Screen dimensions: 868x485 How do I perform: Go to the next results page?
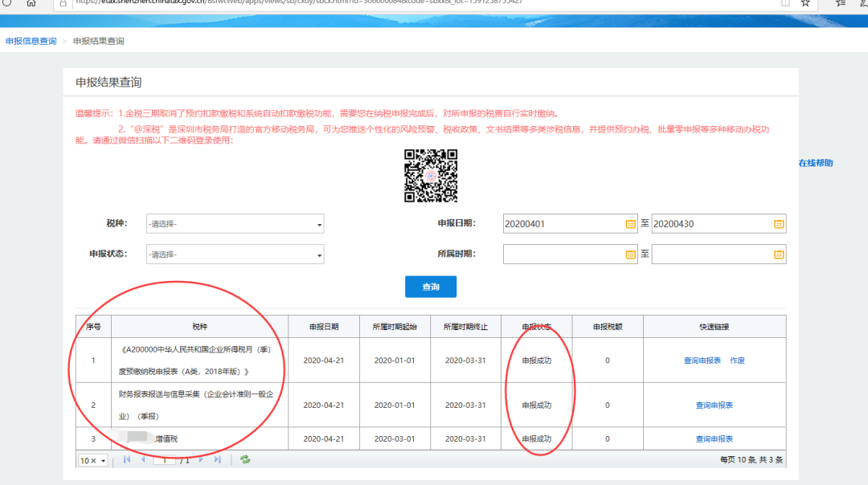(201, 459)
